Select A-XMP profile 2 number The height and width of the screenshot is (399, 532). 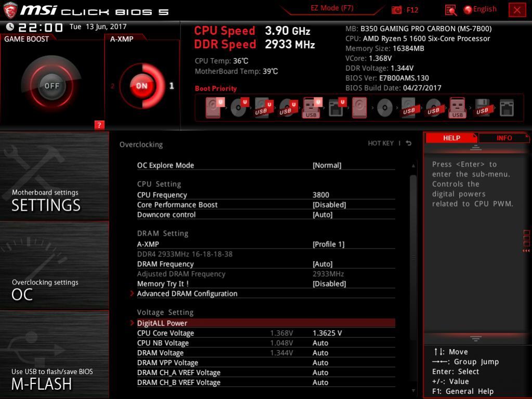[113, 86]
